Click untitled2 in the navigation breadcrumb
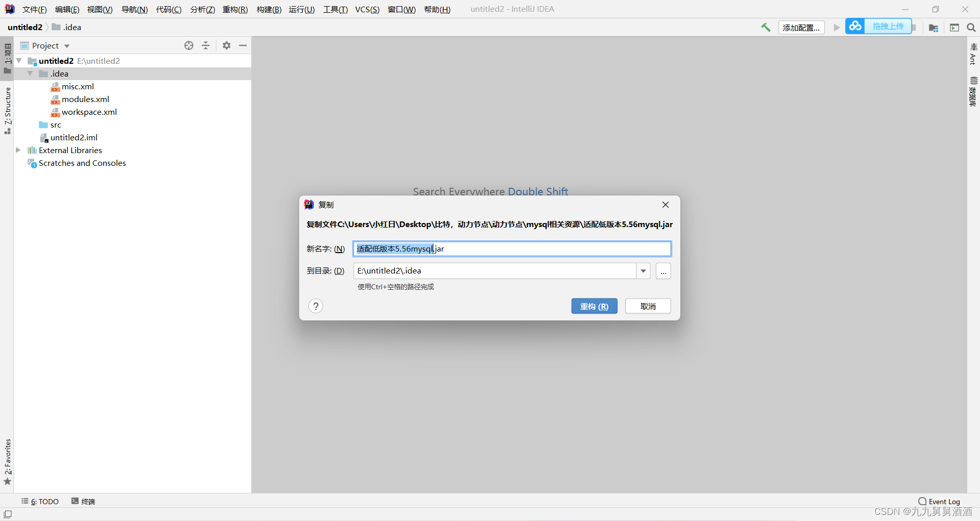Viewport: 980px width, 521px height. point(25,27)
